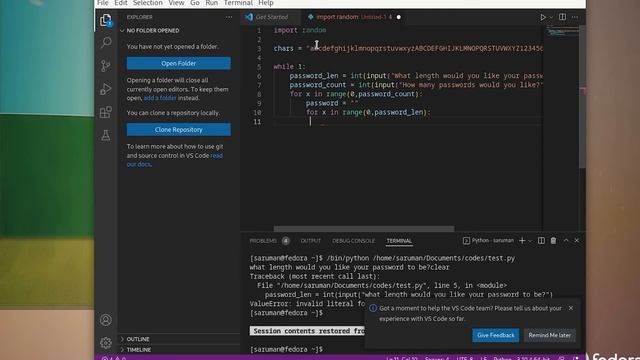Open the launch profile dropdown next to new terminal
640x360 pixels.
coord(530,241)
